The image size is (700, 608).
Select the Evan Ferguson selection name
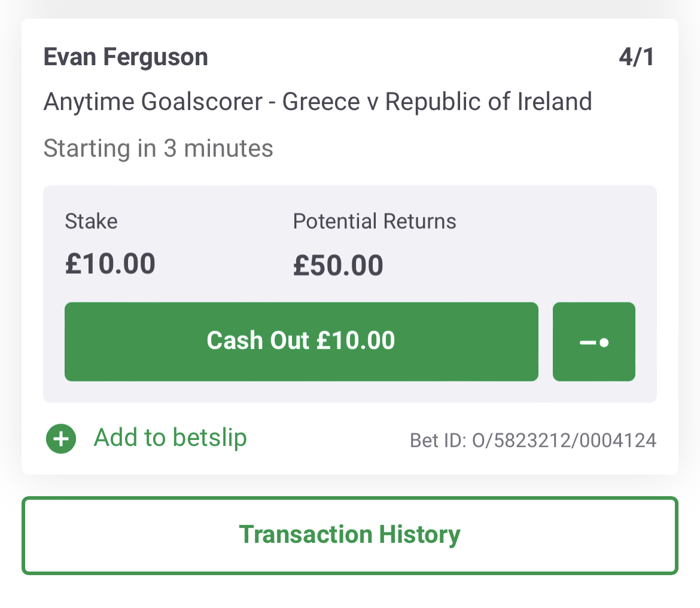126,57
